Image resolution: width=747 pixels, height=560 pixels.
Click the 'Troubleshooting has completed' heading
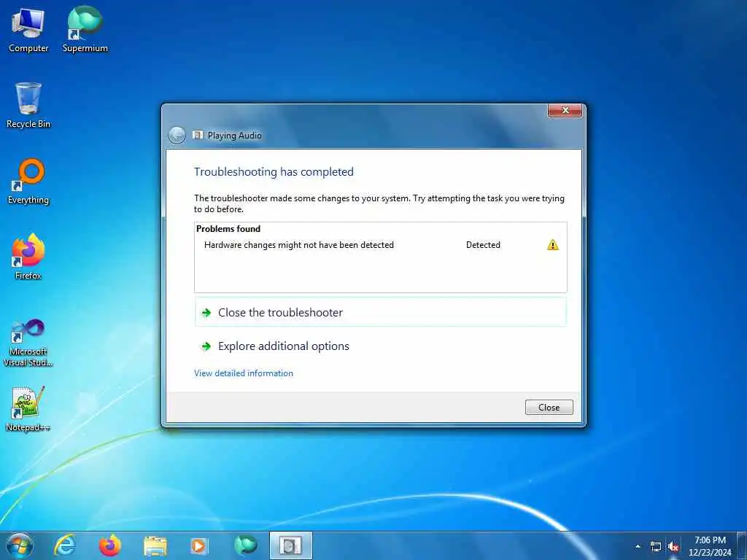(274, 172)
